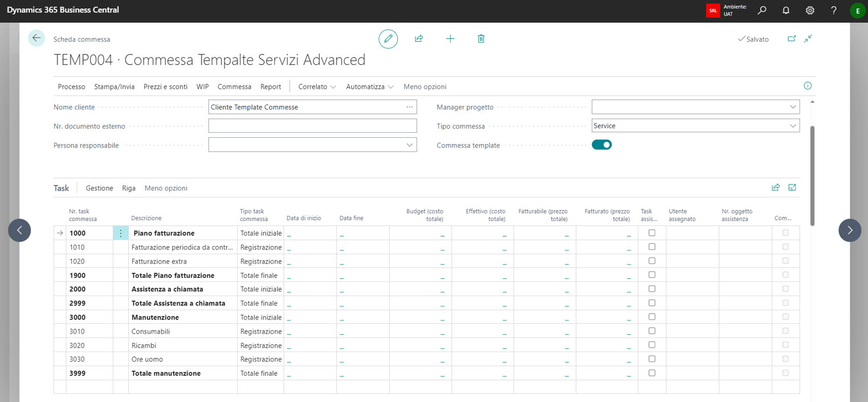
Task: Click into the Nr. documento esterno field
Action: [x=312, y=126]
